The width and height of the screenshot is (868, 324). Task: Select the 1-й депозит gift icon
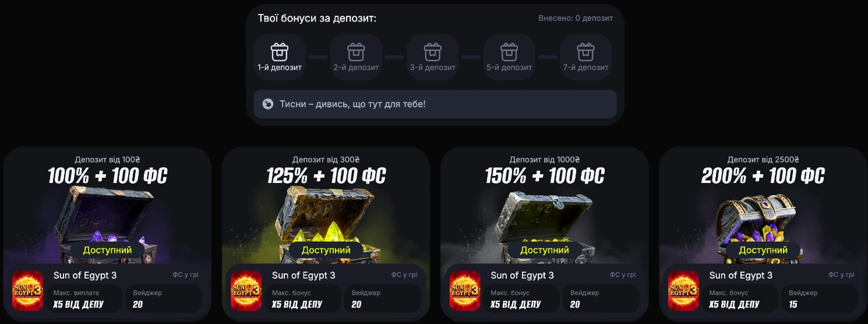[280, 52]
